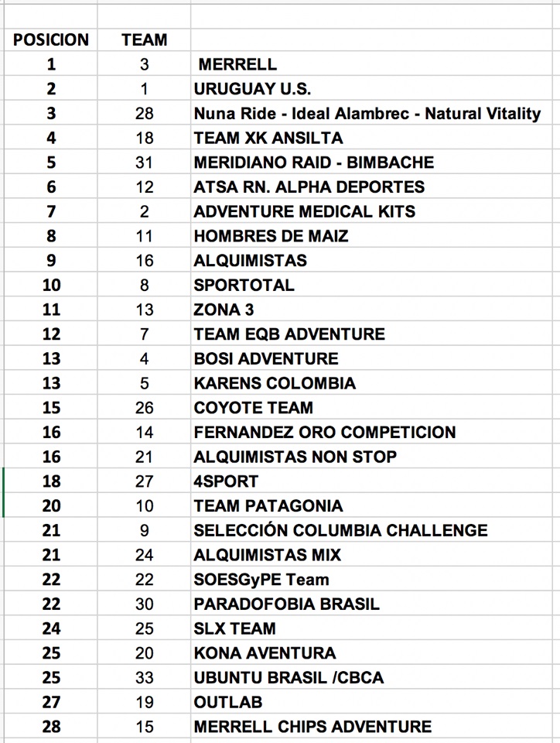Select the SELECCIÓN COLUMBIA CHALLENGE cell
This screenshot has height=743, width=560.
click(x=340, y=530)
